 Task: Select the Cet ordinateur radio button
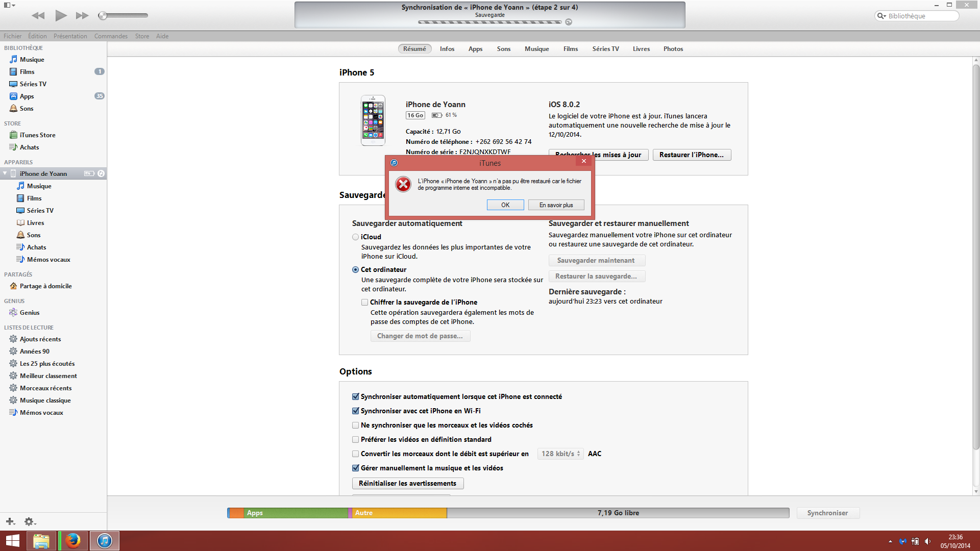[355, 270]
